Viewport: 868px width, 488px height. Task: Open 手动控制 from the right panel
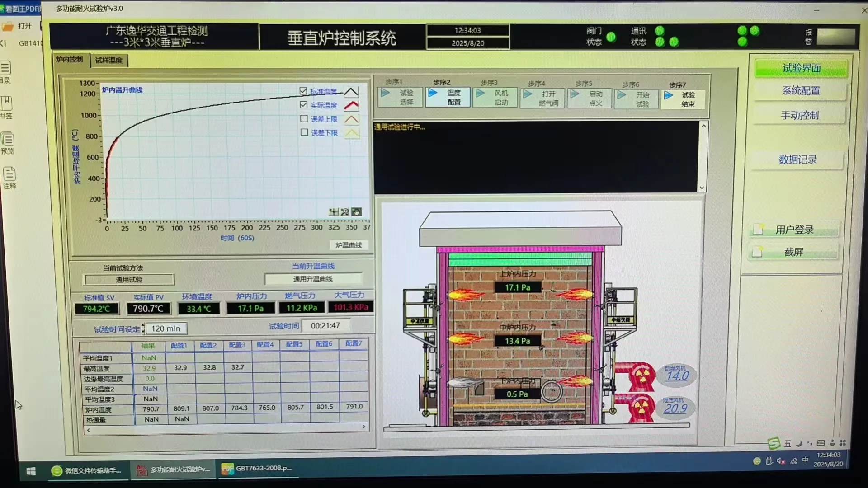tap(801, 115)
